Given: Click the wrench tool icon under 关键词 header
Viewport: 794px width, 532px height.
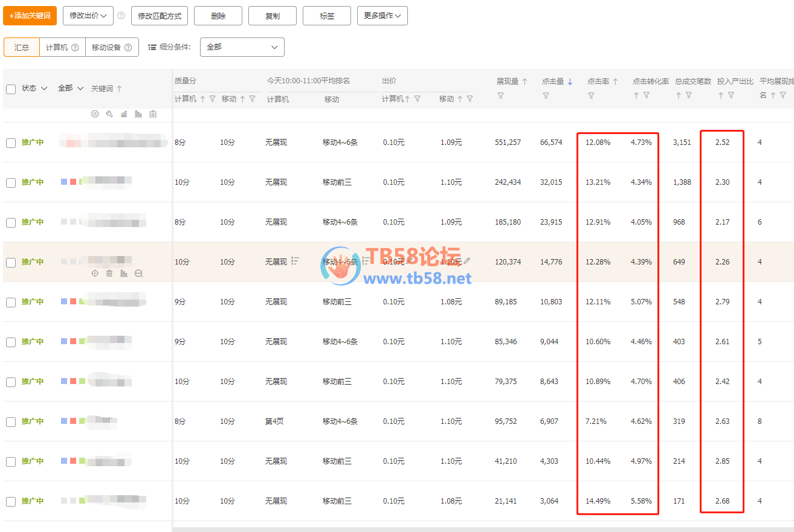Looking at the screenshot, I should [x=109, y=114].
